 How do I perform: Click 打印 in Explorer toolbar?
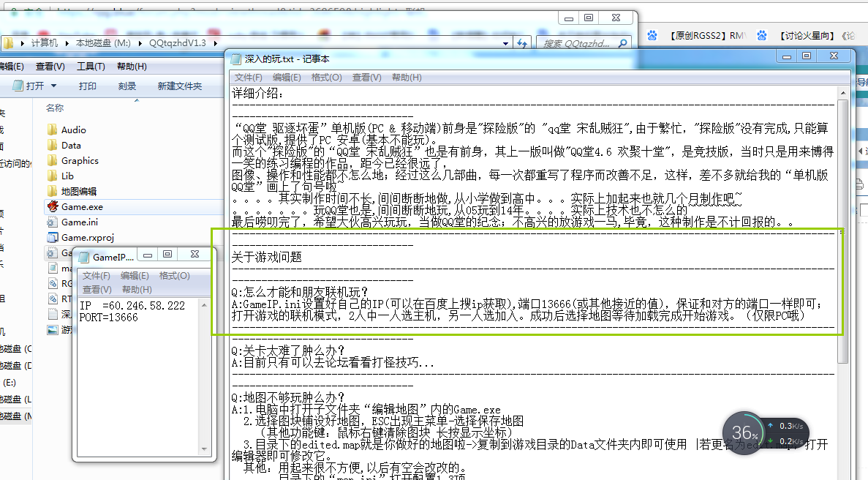88,86
